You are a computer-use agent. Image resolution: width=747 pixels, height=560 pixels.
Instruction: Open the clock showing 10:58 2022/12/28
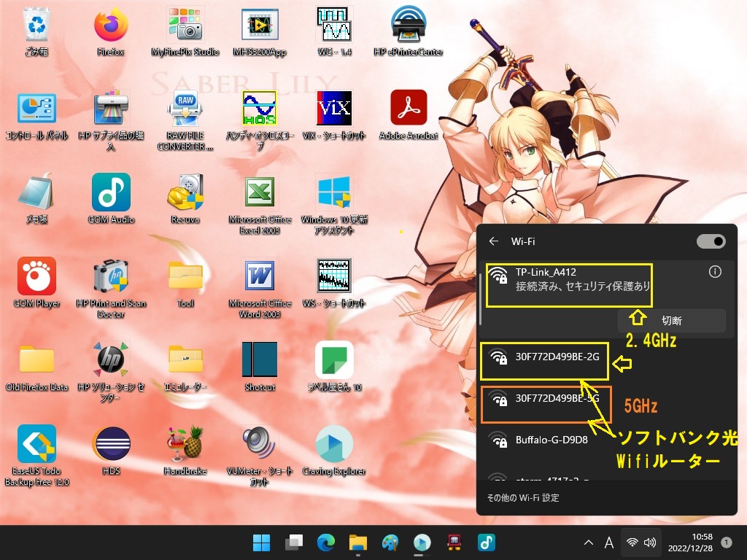pyautogui.click(x=690, y=542)
